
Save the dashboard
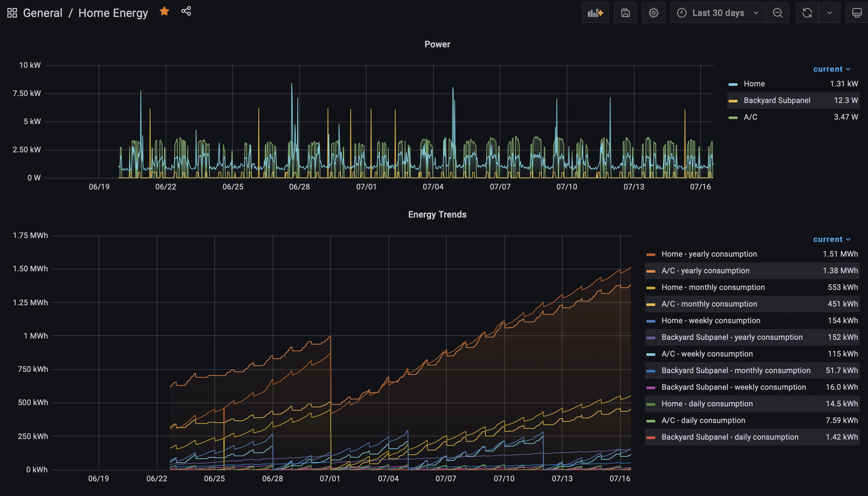pyautogui.click(x=625, y=13)
